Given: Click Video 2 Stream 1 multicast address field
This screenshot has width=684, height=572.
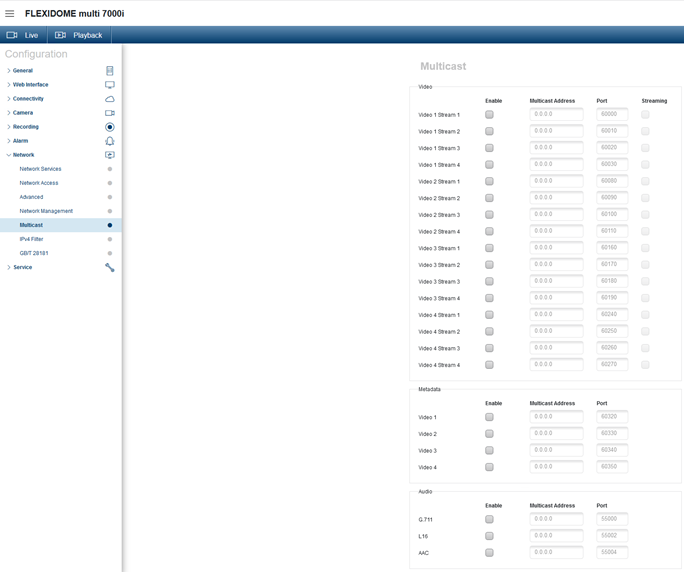Looking at the screenshot, I should pos(556,182).
